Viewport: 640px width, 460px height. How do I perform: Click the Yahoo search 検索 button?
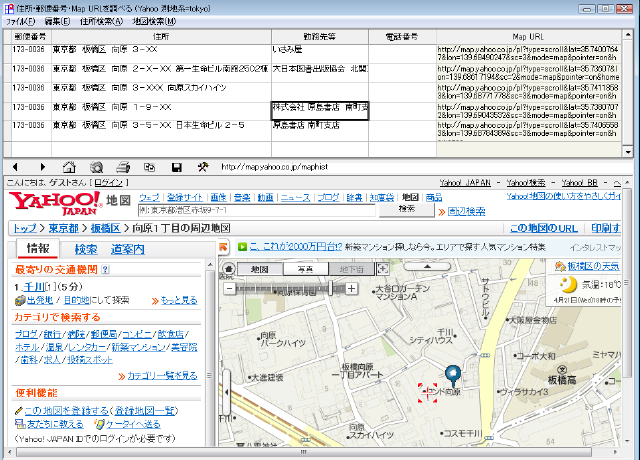(407, 209)
